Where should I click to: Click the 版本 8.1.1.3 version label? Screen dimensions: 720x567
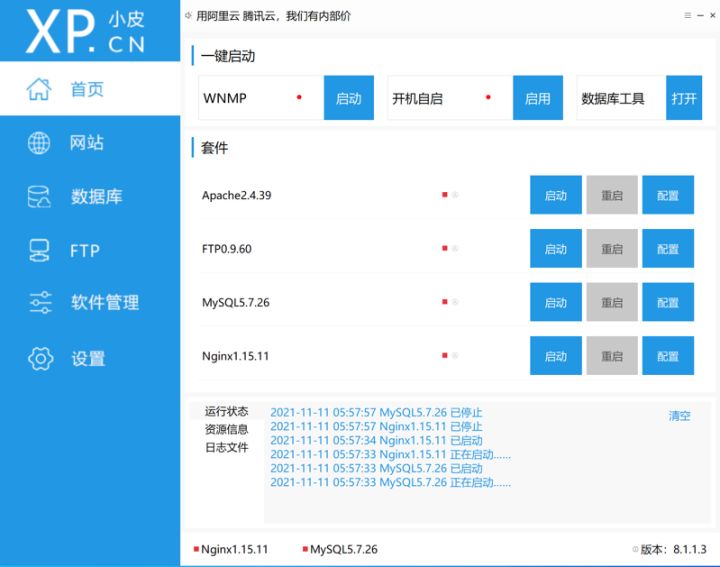click(x=673, y=549)
